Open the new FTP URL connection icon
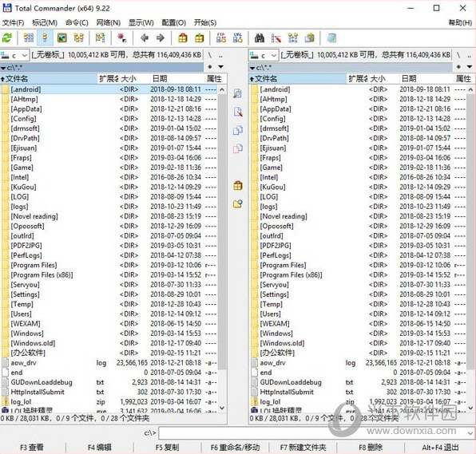476x454 pixels. click(x=238, y=38)
